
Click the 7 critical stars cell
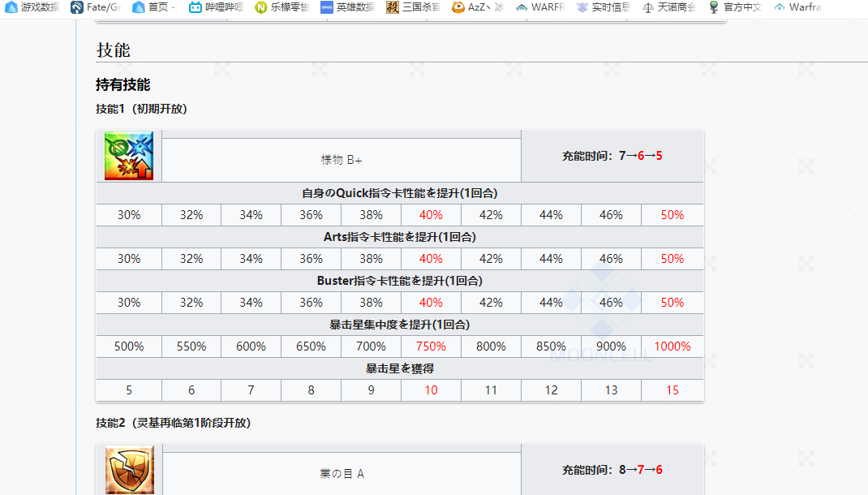tap(251, 390)
